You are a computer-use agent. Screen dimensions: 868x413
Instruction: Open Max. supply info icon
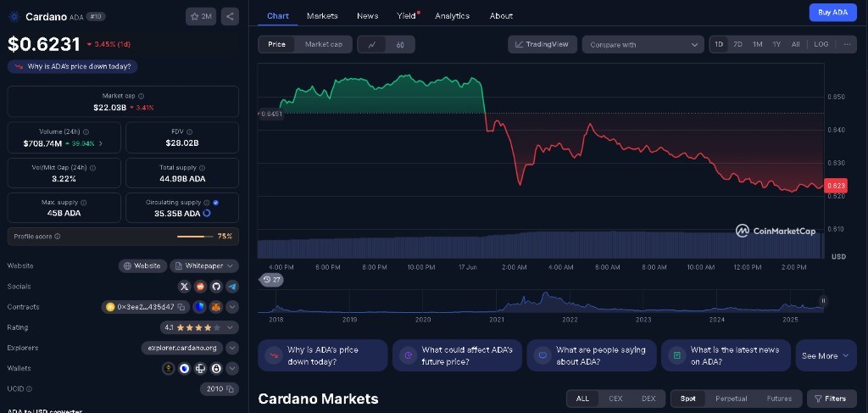[84, 203]
